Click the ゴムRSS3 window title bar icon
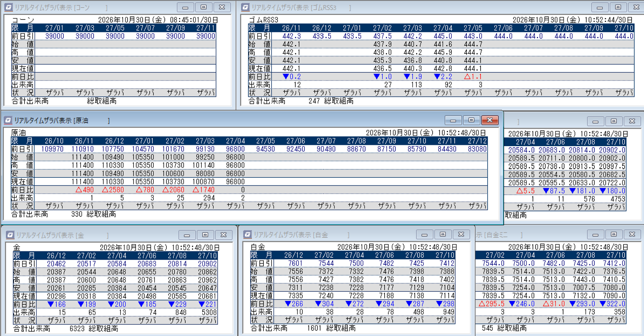Viewport: 644px width, 336px height. [246, 7]
